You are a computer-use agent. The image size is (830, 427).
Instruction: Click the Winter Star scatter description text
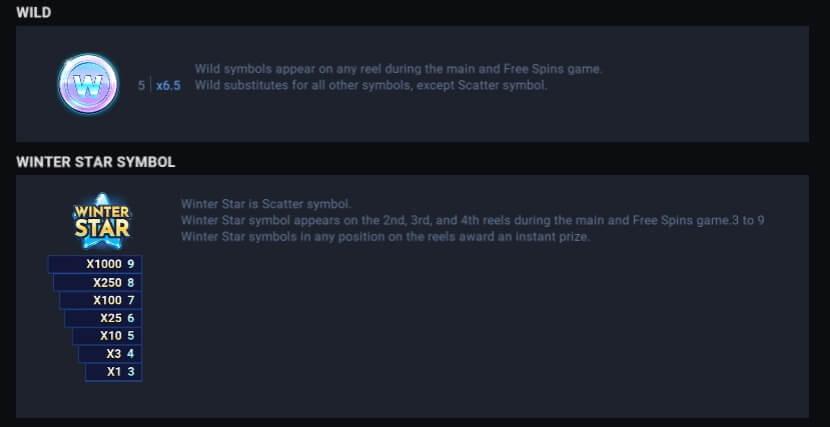pos(472,220)
